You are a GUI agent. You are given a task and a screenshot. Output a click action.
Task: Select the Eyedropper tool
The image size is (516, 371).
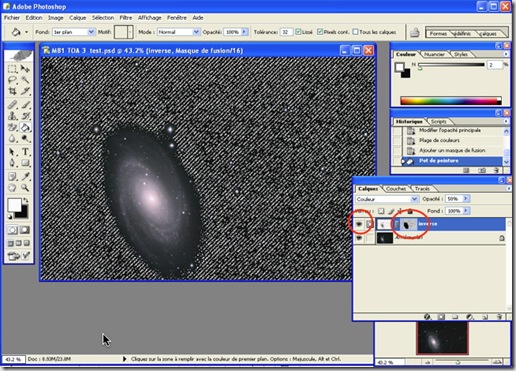tap(25, 176)
